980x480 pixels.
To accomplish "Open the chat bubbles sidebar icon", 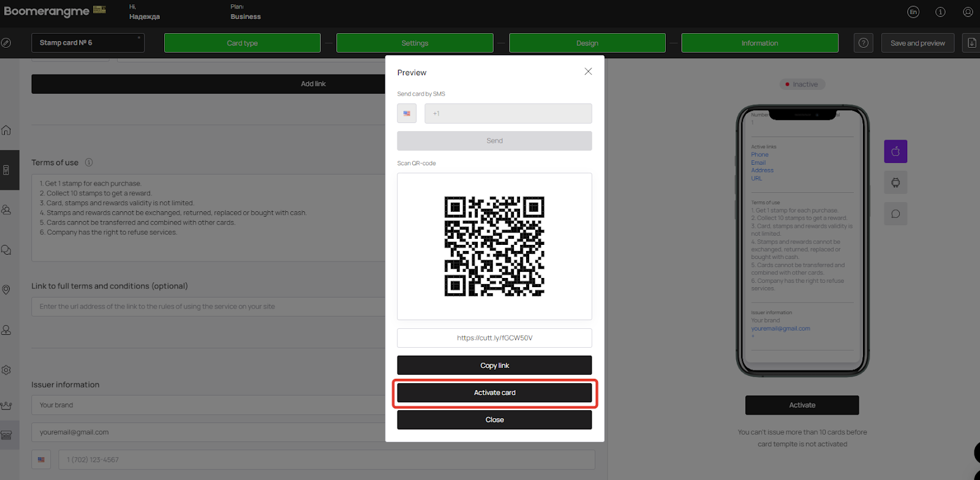I will coord(6,250).
